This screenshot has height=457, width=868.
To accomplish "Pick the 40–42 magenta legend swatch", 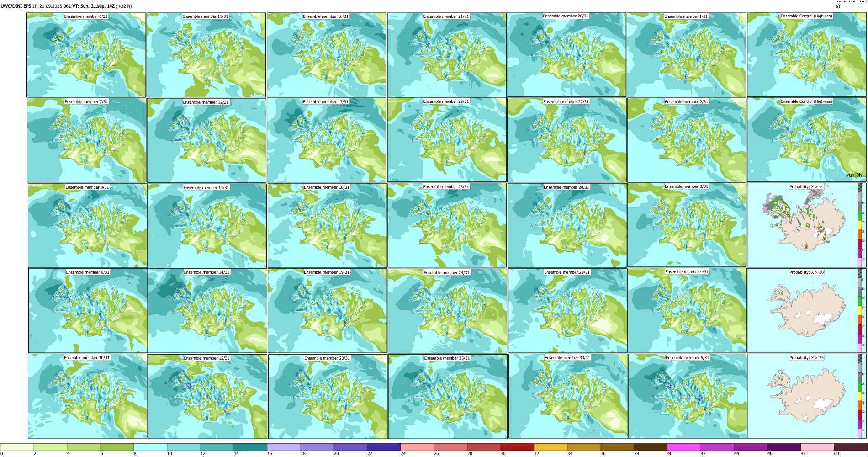I will (x=684, y=447).
